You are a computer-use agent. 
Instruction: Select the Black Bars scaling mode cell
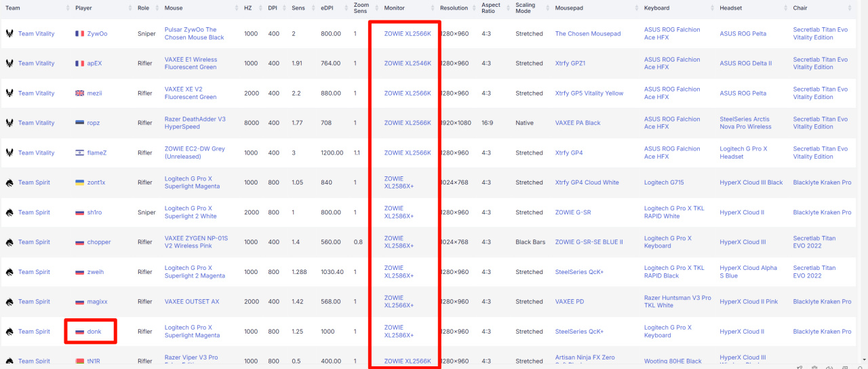(x=532, y=242)
